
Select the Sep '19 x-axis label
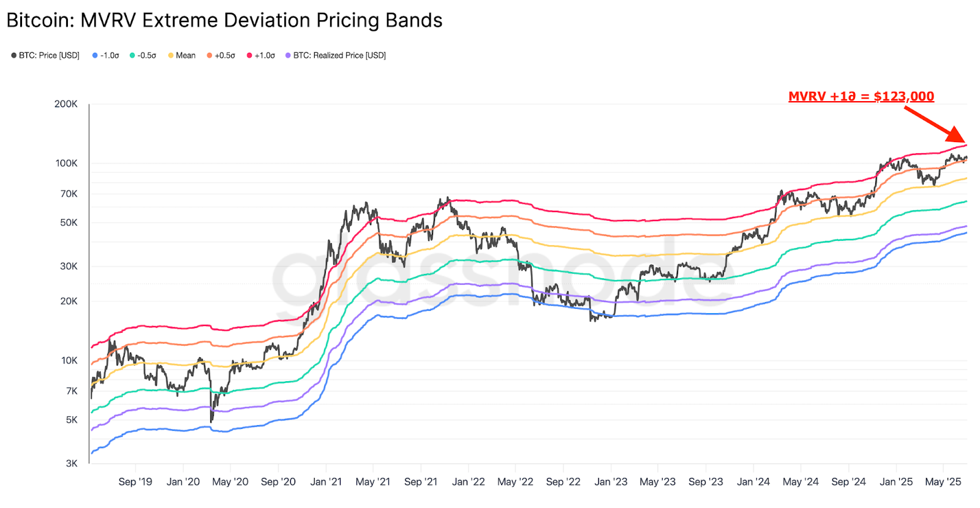click(135, 482)
